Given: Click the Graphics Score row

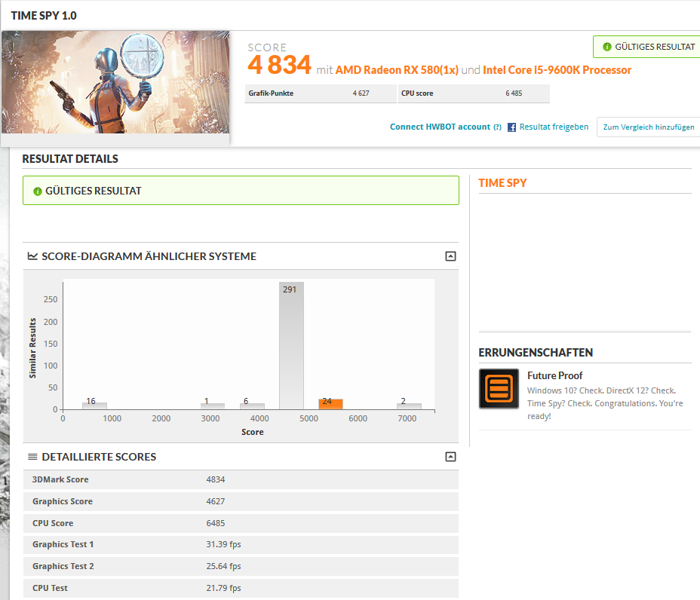Looking at the screenshot, I should (x=241, y=501).
